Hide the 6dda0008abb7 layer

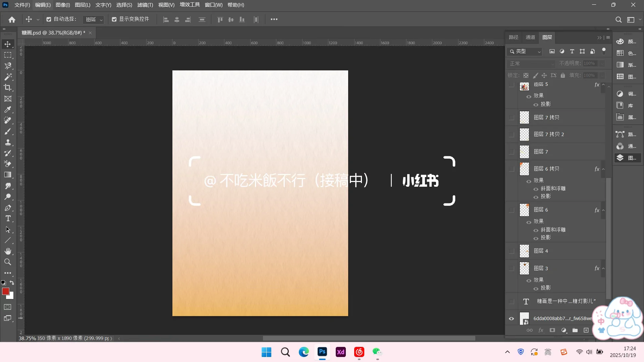click(x=512, y=318)
